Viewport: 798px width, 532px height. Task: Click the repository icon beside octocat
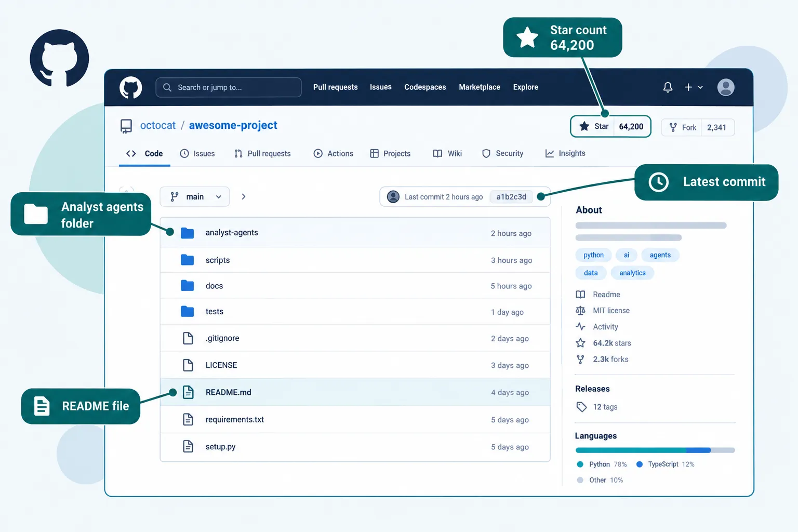[x=126, y=126]
